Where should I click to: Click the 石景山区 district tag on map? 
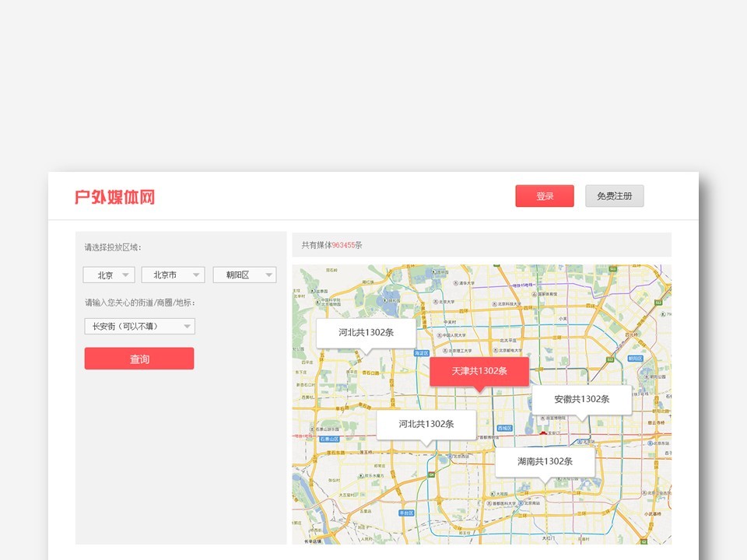[329, 439]
